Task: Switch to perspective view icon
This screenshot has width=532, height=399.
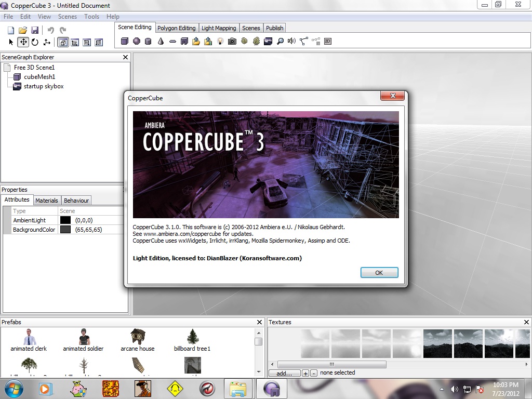Action: [63, 43]
